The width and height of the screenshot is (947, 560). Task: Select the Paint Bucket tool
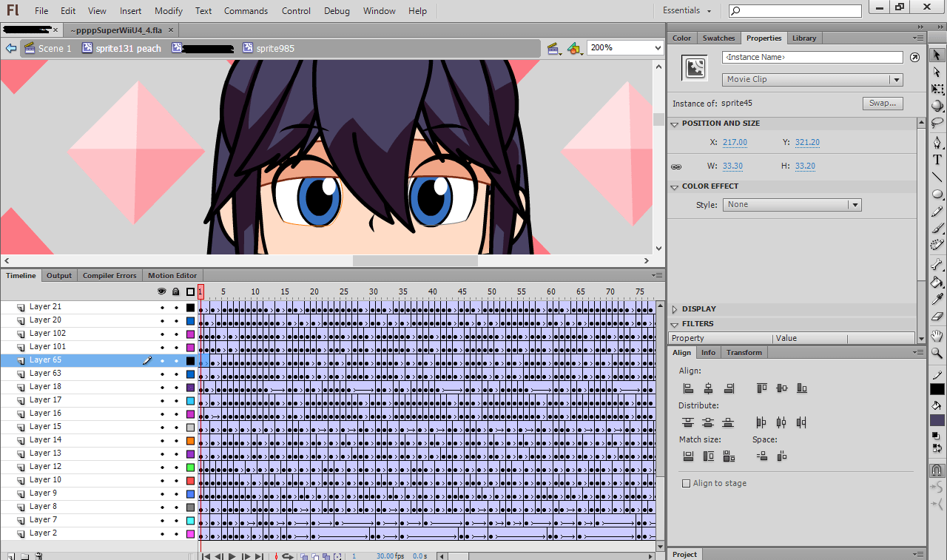tap(937, 281)
